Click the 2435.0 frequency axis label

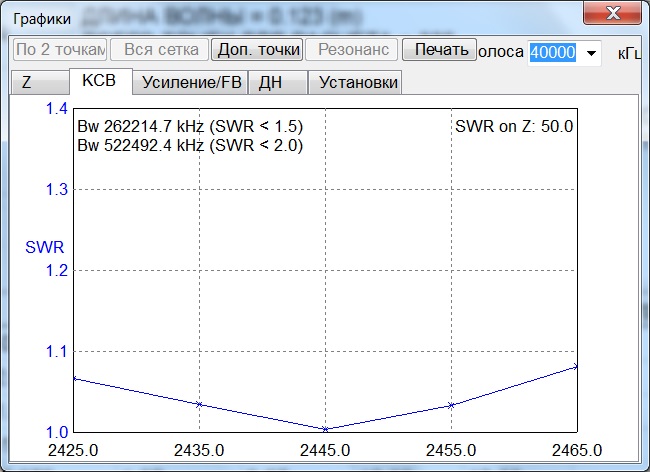tap(199, 450)
